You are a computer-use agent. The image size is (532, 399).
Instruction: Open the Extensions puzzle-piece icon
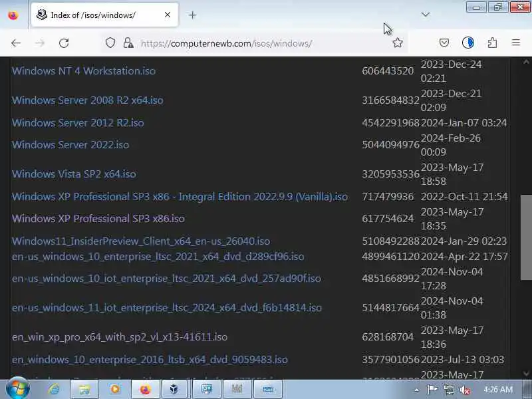pyautogui.click(x=492, y=43)
